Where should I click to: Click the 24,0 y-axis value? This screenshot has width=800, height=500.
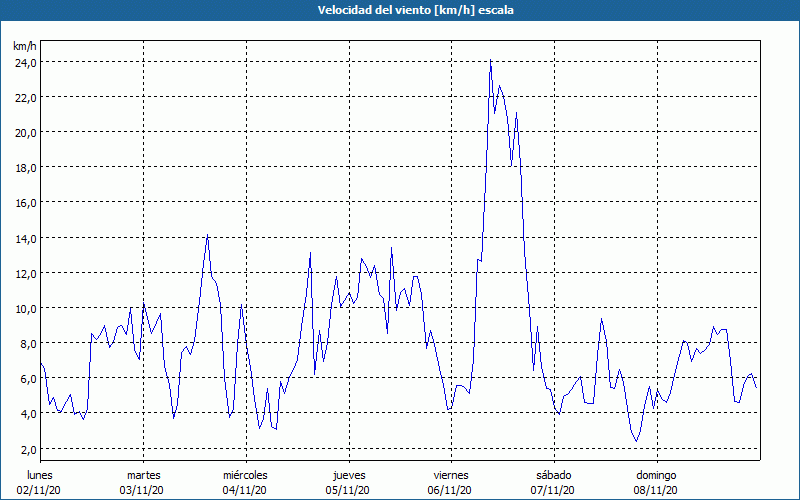26,63
